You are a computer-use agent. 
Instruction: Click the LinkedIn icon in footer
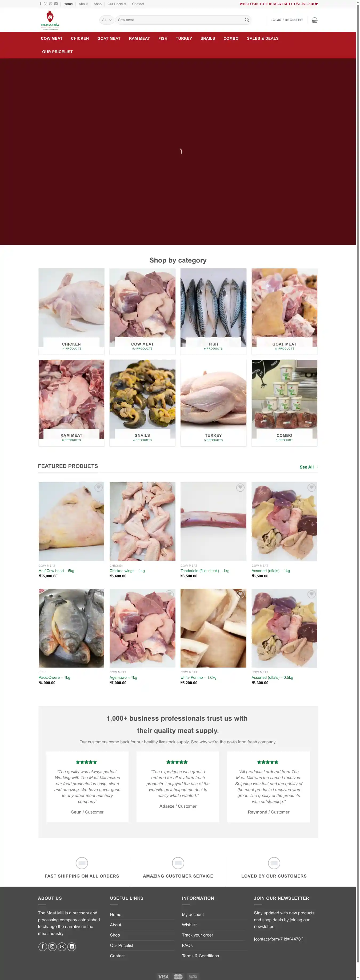[71, 947]
